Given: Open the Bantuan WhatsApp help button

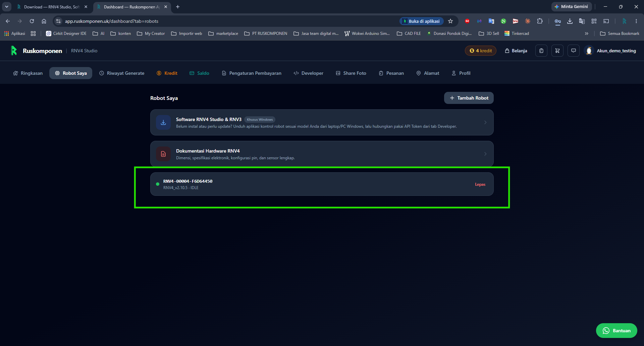Looking at the screenshot, I should (616, 331).
